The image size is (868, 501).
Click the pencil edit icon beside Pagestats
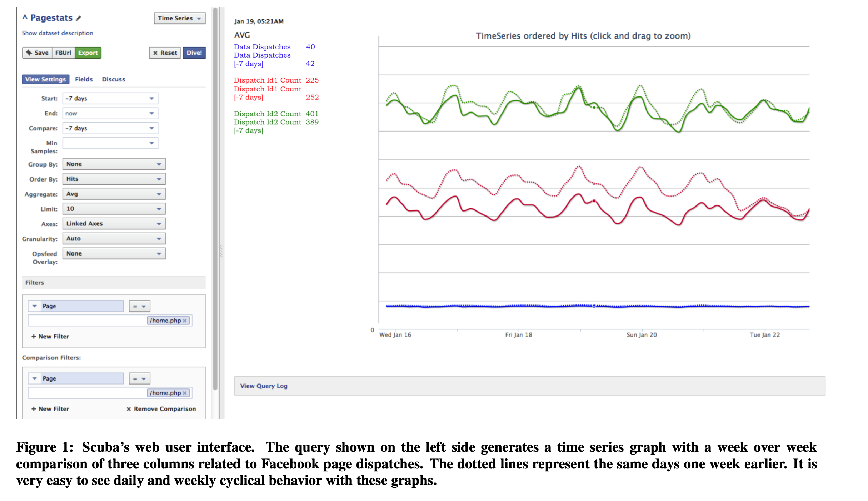pos(79,18)
